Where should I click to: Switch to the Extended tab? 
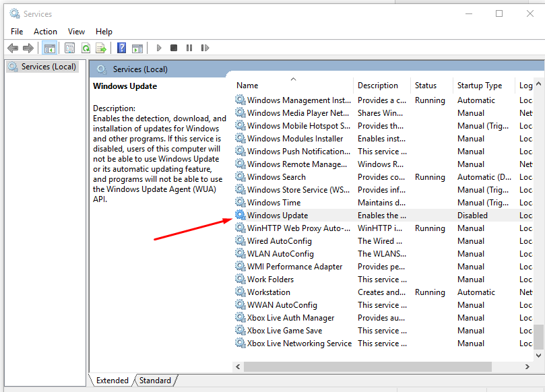[113, 380]
